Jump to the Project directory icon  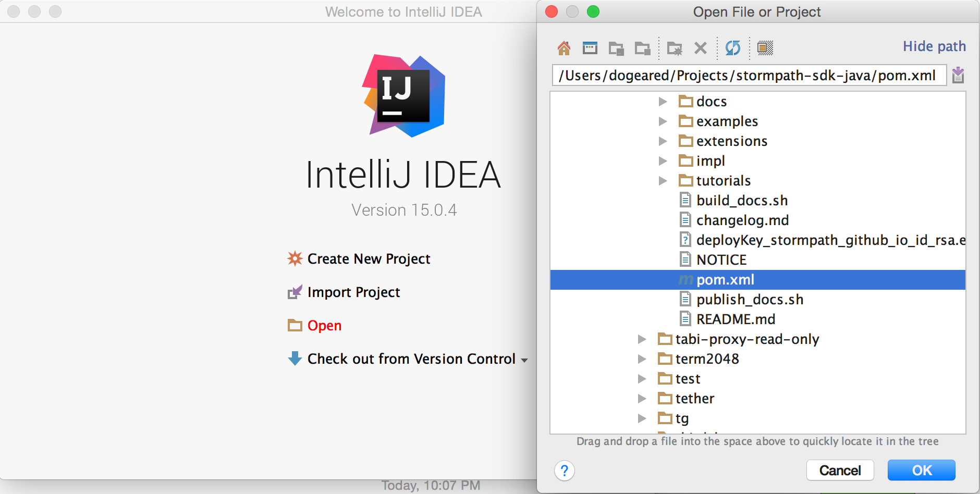pos(617,48)
